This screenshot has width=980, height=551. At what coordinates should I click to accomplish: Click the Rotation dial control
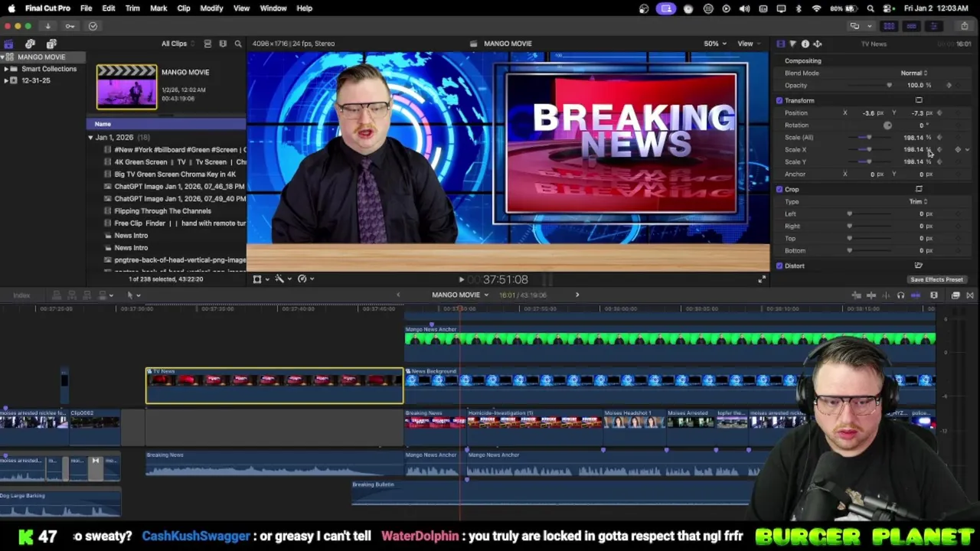tap(887, 125)
